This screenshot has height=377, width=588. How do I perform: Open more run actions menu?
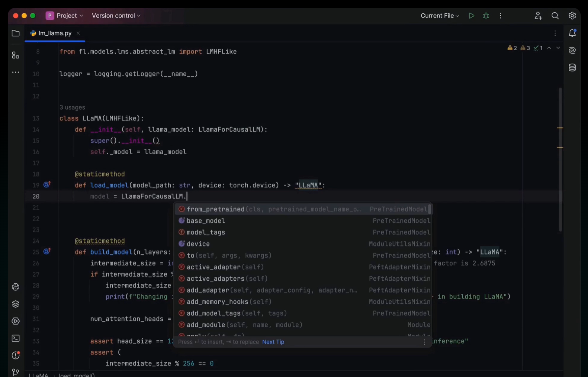point(501,16)
